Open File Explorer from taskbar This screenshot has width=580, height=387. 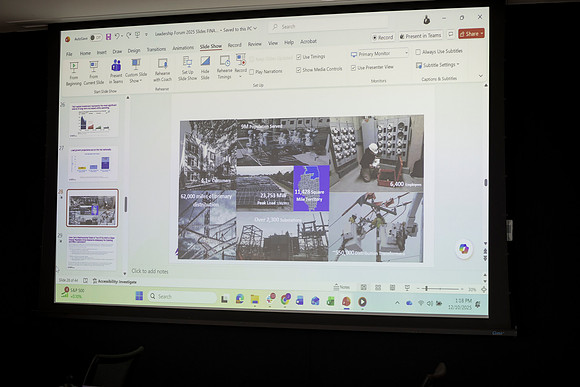(x=254, y=299)
